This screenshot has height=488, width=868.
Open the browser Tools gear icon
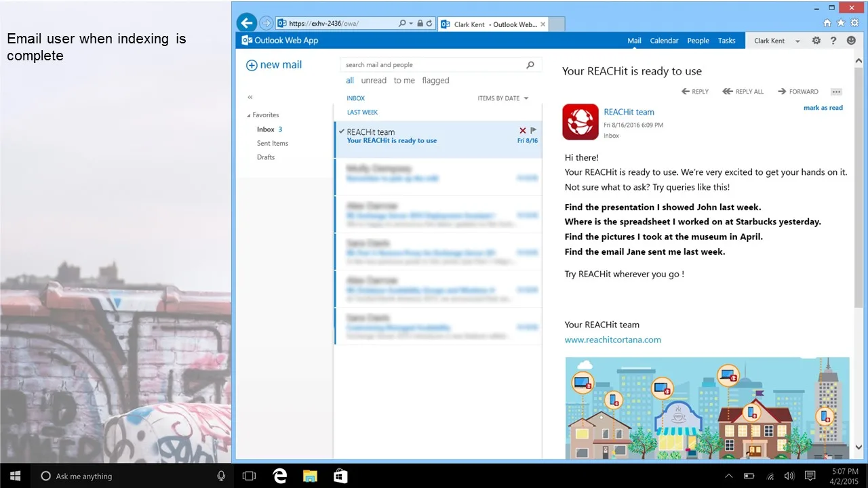click(x=854, y=23)
